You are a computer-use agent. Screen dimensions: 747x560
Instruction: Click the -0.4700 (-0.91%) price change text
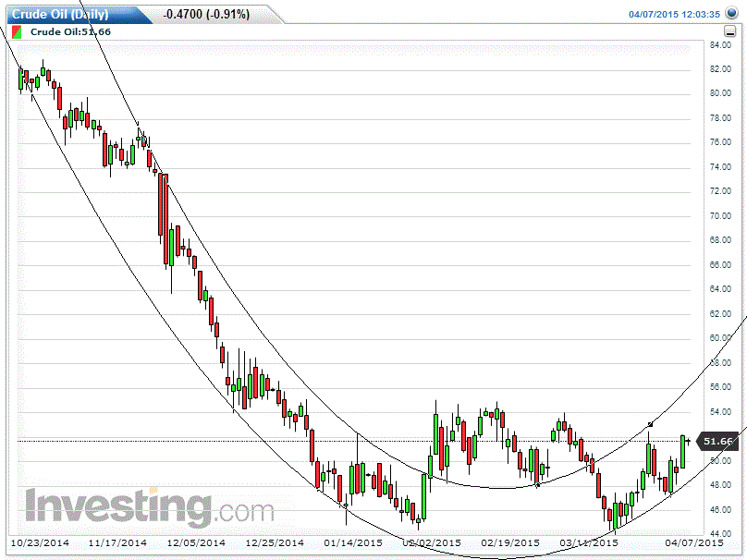click(x=205, y=14)
